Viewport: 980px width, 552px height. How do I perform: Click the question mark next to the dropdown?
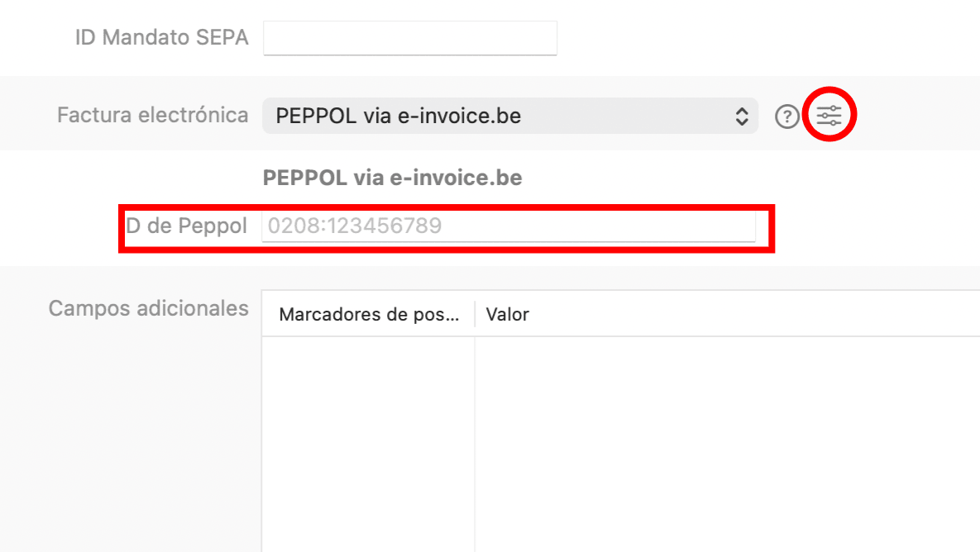click(787, 116)
